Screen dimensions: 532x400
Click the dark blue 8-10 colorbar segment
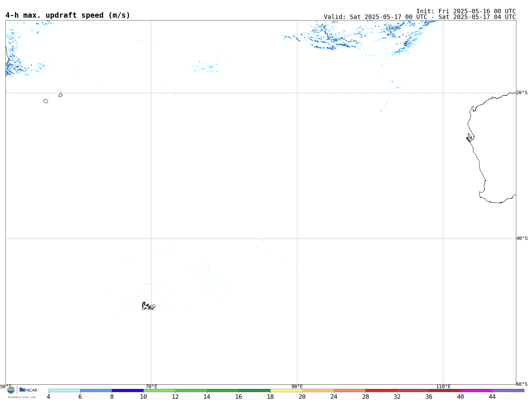pyautogui.click(x=128, y=391)
